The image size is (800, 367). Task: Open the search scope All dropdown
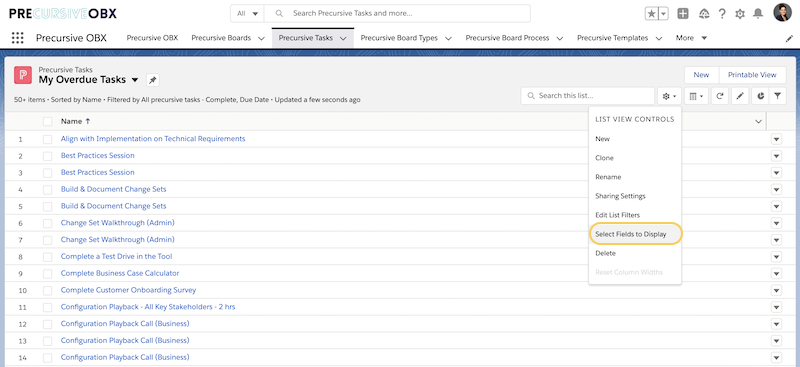[x=247, y=14]
